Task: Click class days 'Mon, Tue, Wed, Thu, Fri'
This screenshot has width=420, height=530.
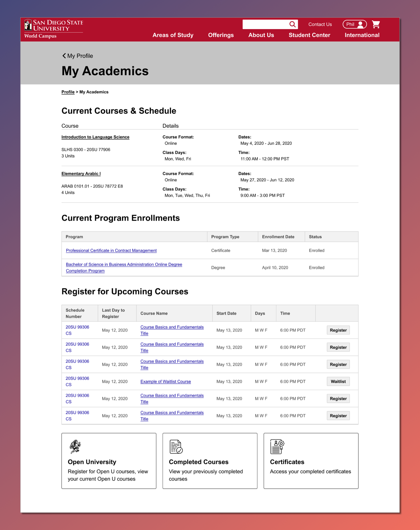Action: click(187, 195)
